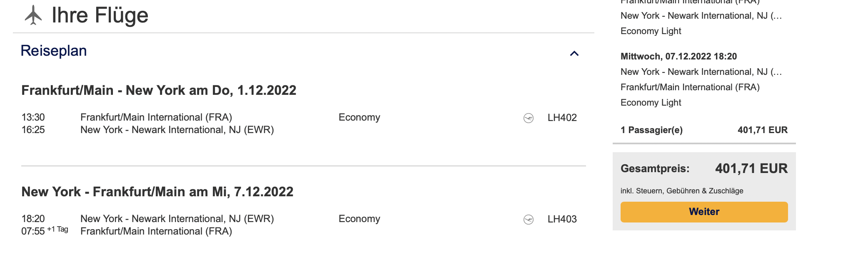868x257 pixels.
Task: Click the Economy Light fare under the return flight
Action: click(x=651, y=103)
